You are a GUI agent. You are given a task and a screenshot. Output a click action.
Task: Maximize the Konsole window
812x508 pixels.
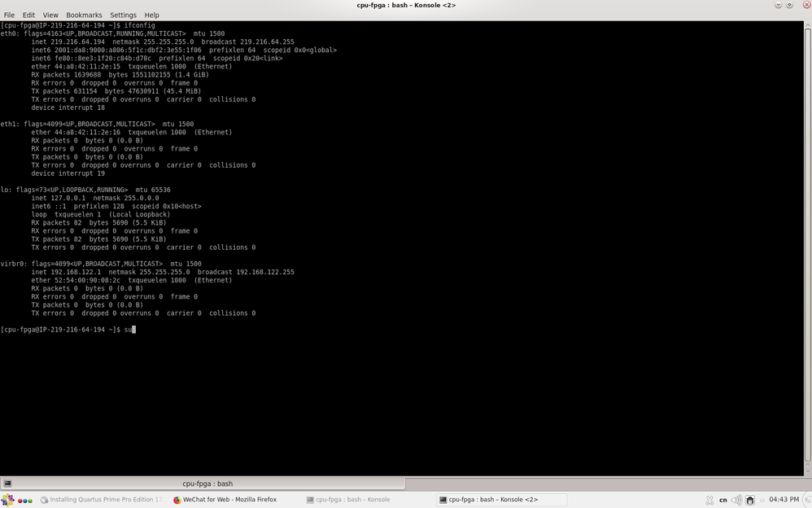[790, 5]
